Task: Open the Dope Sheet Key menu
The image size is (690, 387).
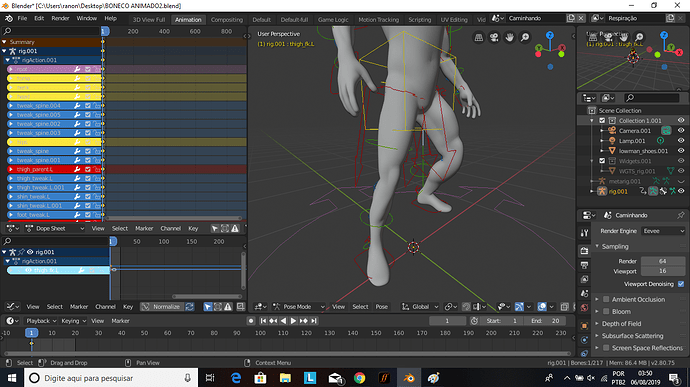Action: coord(193,229)
